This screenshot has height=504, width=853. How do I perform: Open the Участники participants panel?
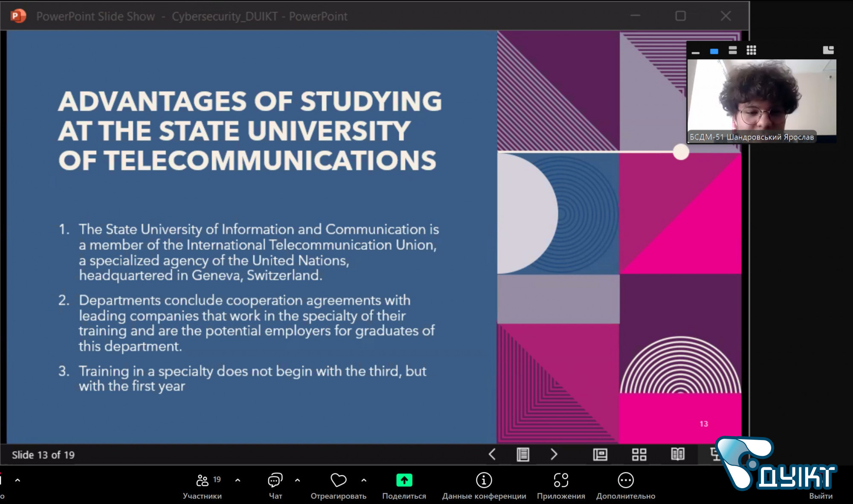tap(202, 486)
